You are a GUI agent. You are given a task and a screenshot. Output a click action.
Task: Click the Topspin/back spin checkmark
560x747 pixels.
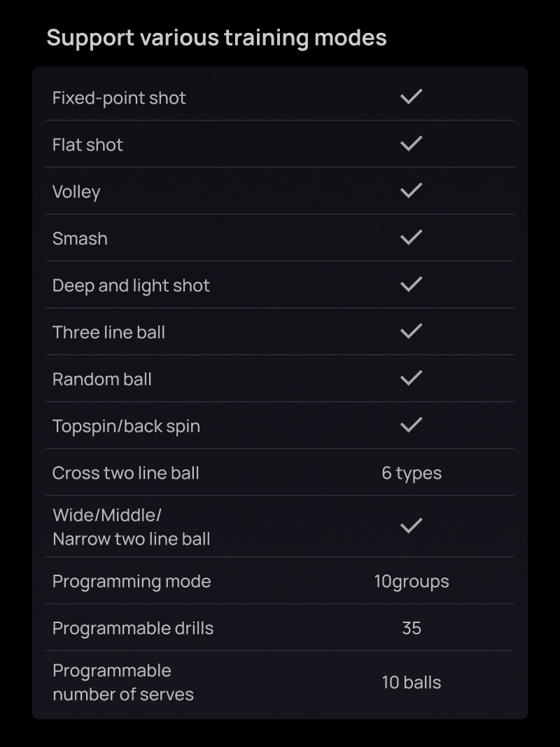(x=411, y=425)
